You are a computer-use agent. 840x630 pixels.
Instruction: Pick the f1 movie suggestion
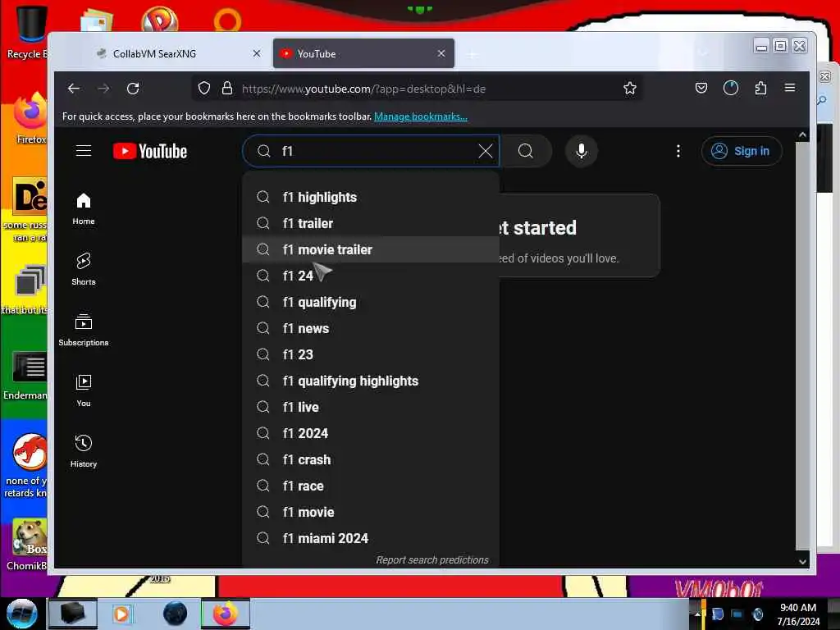click(x=371, y=512)
